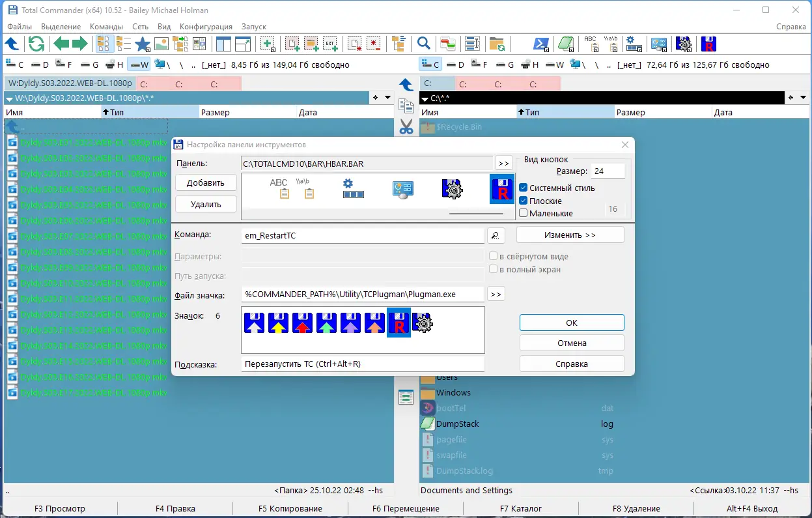812x518 pixels.
Task: Go back with the green left arrow
Action: click(x=61, y=44)
